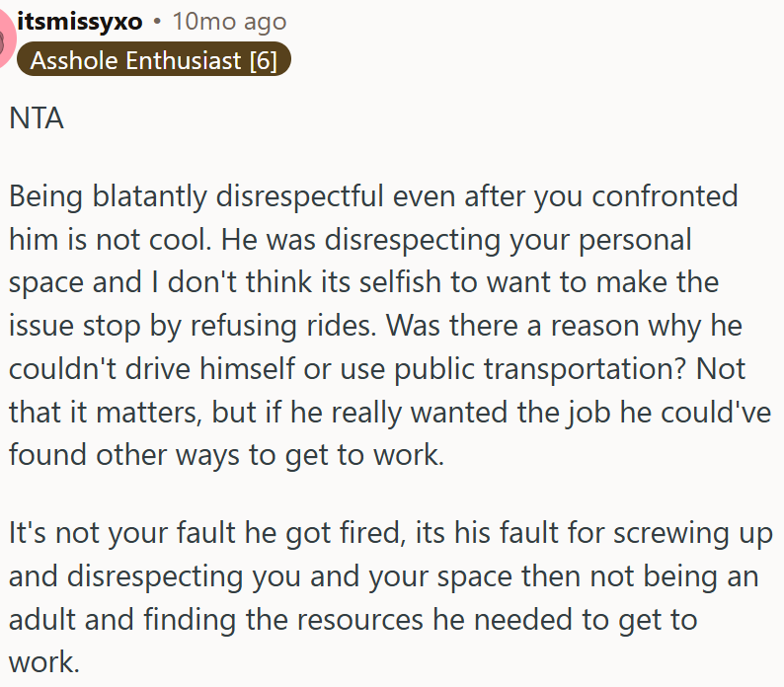Click the line starting 'him is not cool'
The width and height of the screenshot is (784, 687).
pos(351,239)
